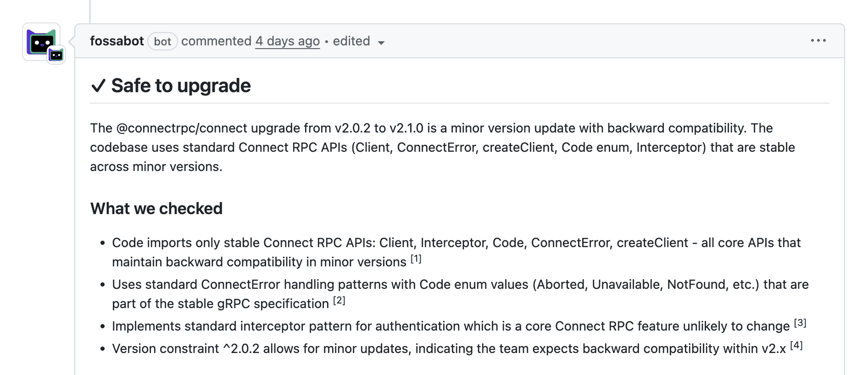Open footnote reference [4]
Image resolution: width=868 pixels, height=375 pixels.
point(796,345)
